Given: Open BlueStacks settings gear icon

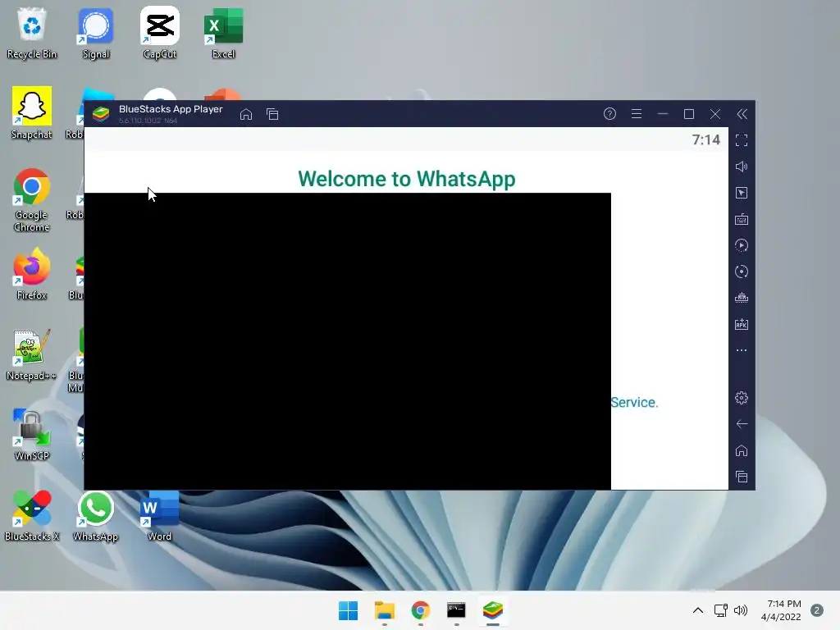Looking at the screenshot, I should pos(742,398).
